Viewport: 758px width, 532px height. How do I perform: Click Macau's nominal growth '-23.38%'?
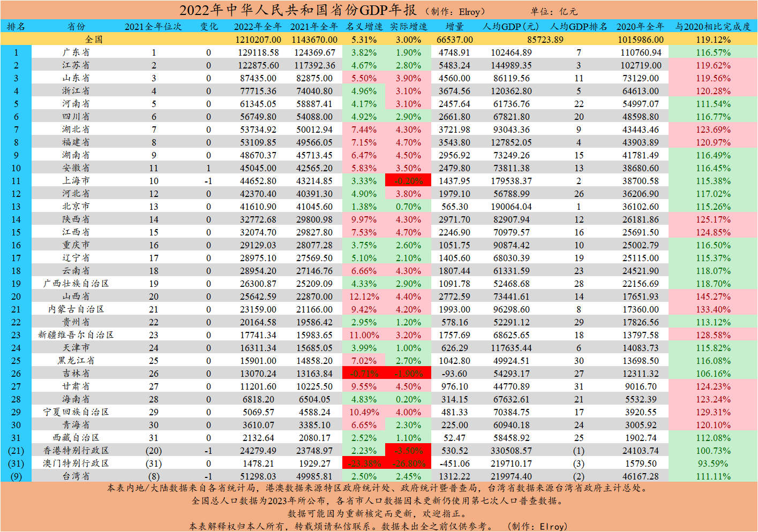pyautogui.click(x=364, y=463)
